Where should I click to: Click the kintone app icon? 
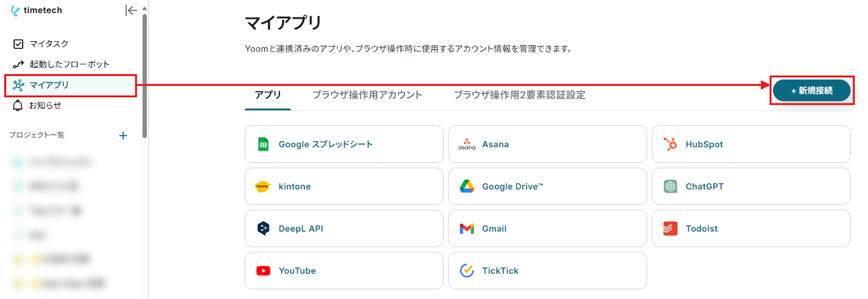click(x=263, y=187)
